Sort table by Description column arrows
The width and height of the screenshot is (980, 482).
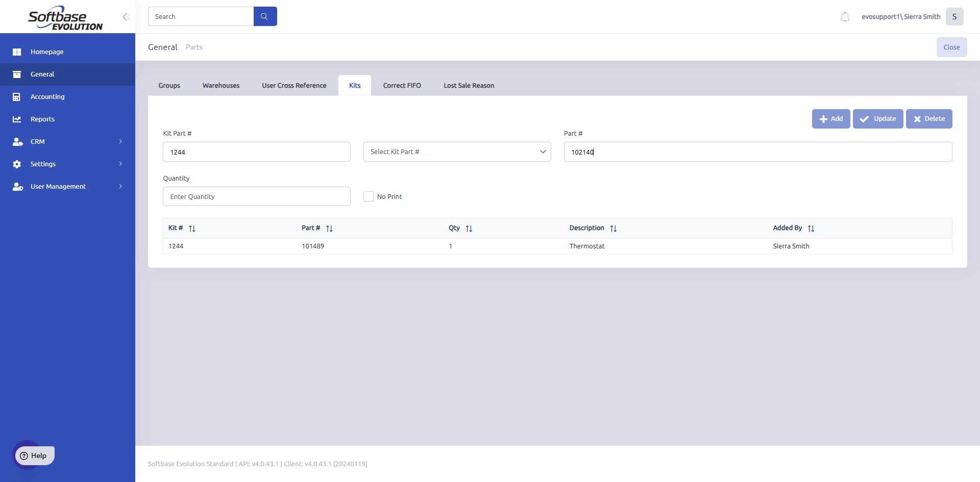(x=613, y=229)
